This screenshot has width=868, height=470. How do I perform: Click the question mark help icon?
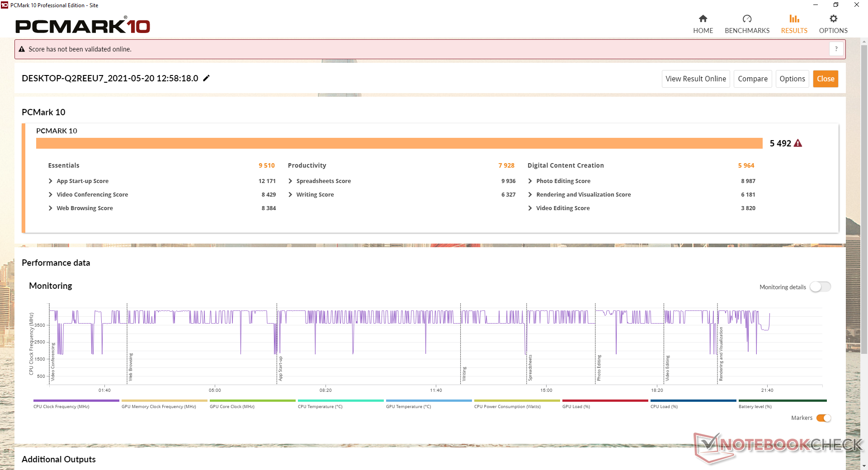(x=836, y=49)
